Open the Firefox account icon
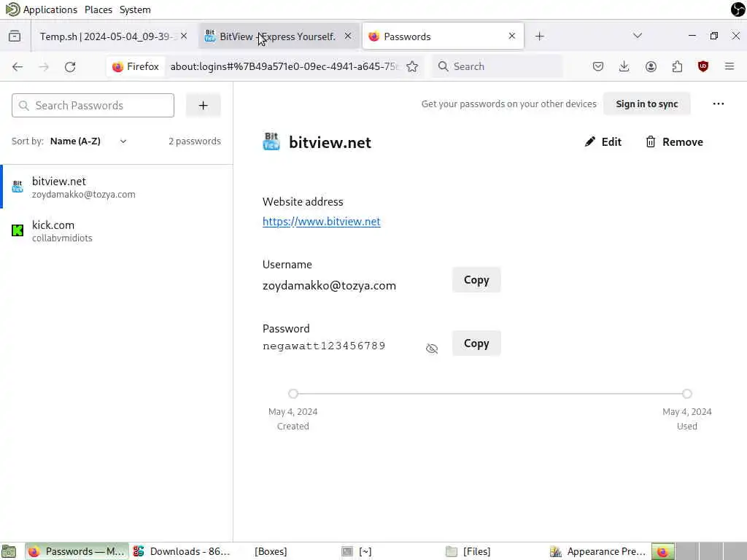Viewport: 747px width, 560px height. pos(651,66)
